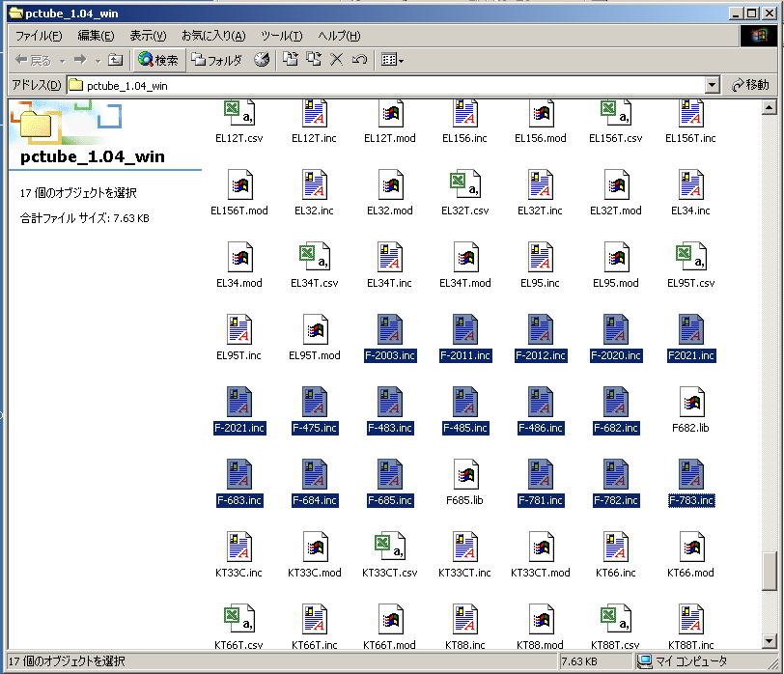Screen dimensions: 784x674
Task: Select the EL95T.inc file icon
Action: 239,330
